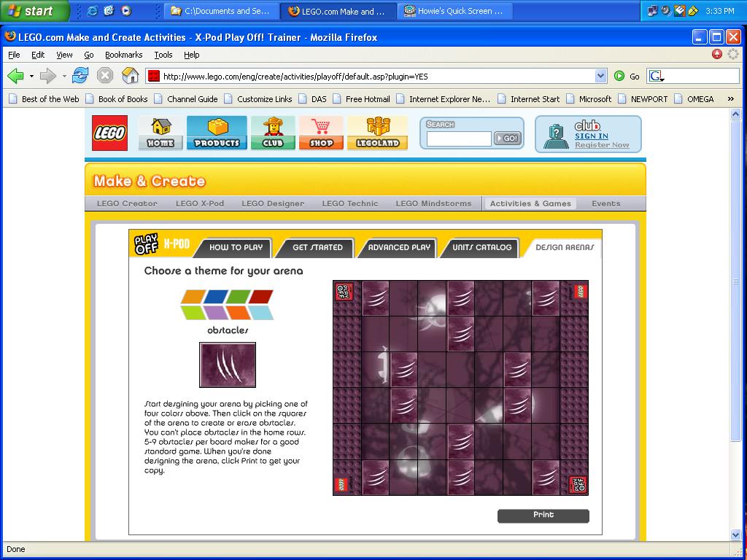The image size is (747, 560).
Task: Pick the orange theme color swatch
Action: coord(194,297)
